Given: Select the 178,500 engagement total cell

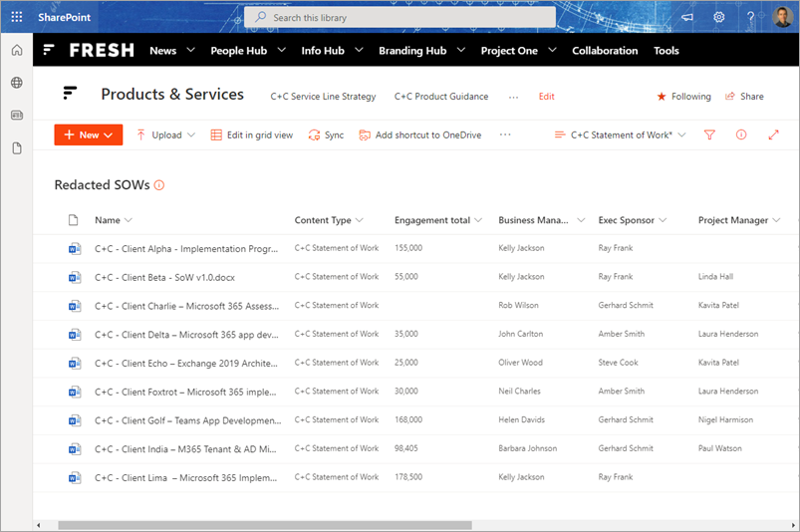Looking at the screenshot, I should click(x=408, y=477).
